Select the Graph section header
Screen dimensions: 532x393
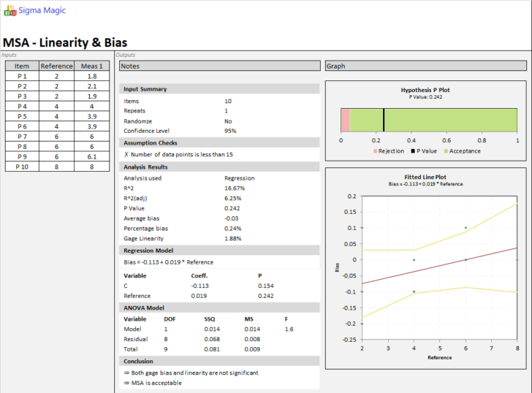tap(425, 66)
